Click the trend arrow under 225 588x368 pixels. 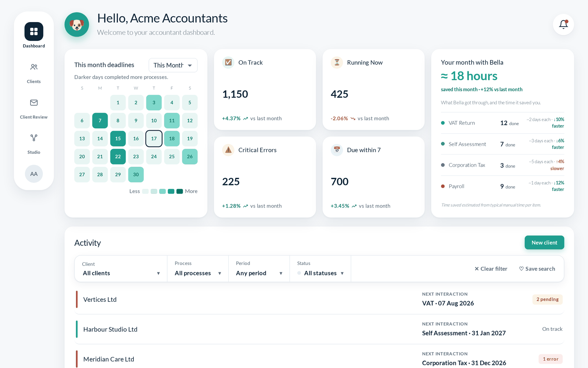click(245, 206)
